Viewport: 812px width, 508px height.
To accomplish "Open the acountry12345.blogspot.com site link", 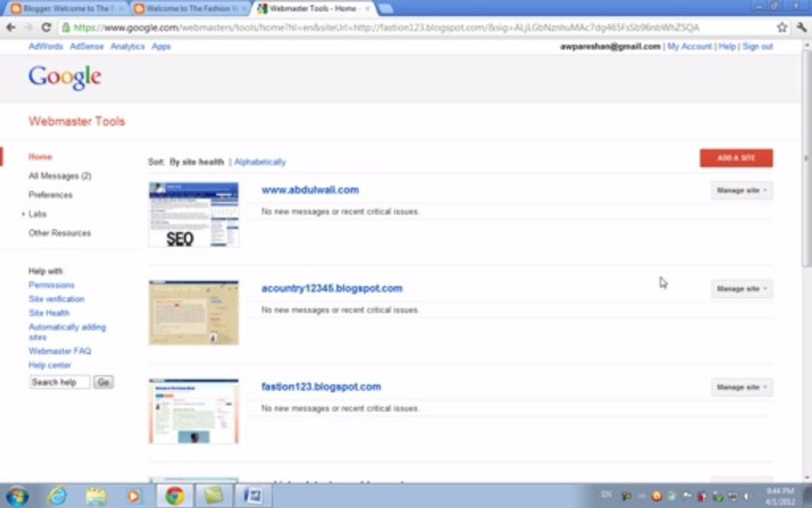I will coord(331,288).
